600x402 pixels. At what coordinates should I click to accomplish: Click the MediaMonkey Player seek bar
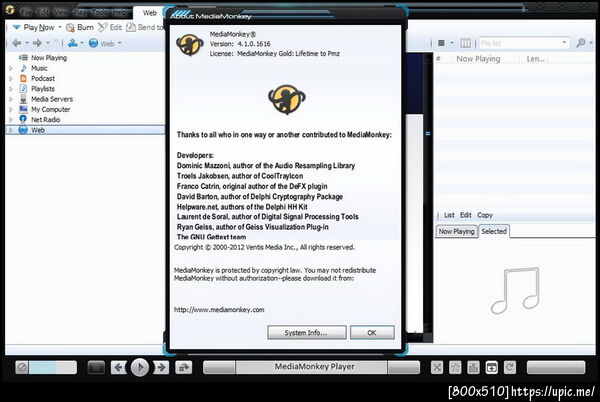[311, 367]
